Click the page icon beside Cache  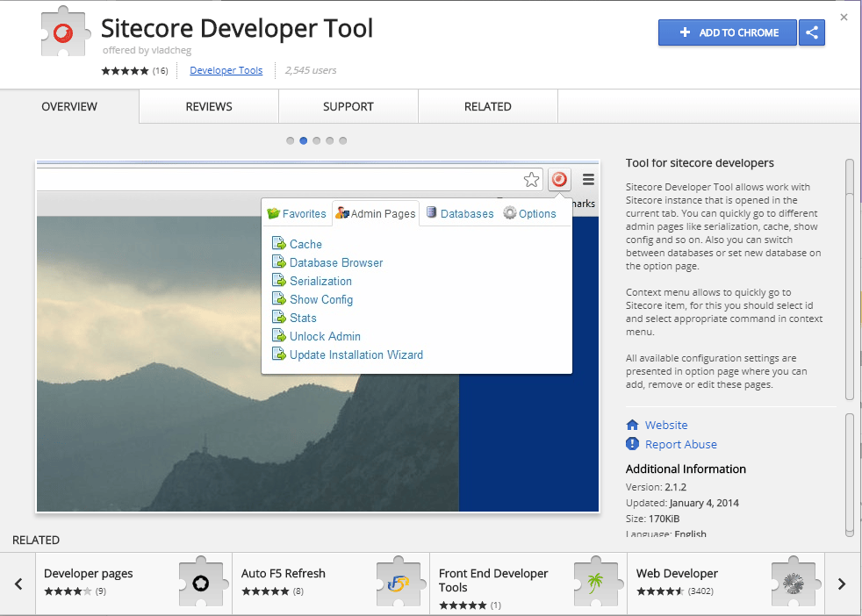[279, 243]
